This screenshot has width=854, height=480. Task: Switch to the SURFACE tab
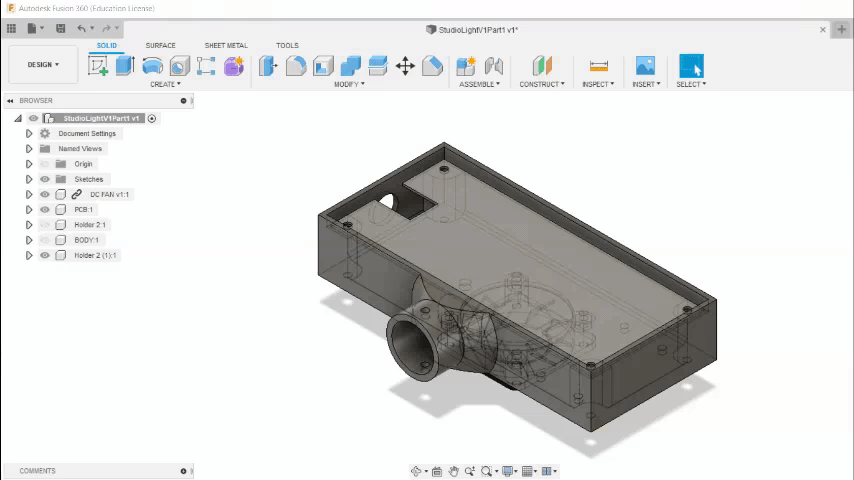(x=161, y=46)
